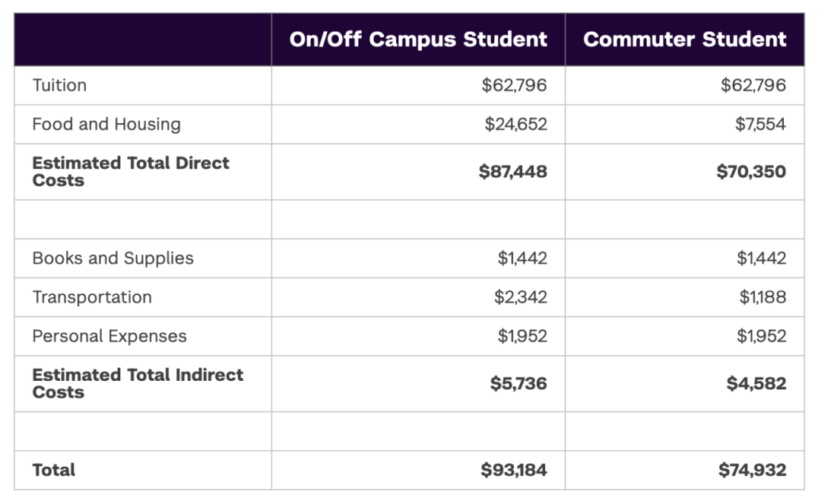Select the Transportation row label
821x504 pixels.
(92, 297)
